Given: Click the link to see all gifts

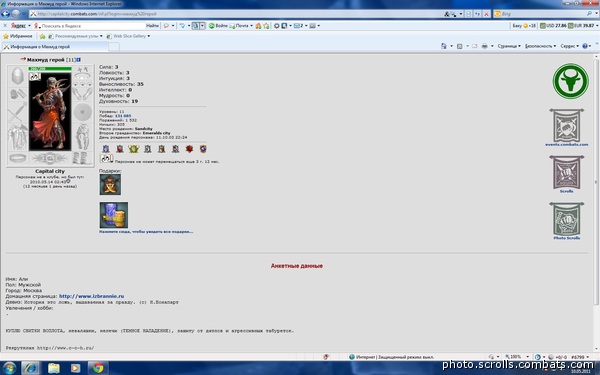Looking at the screenshot, I should pyautogui.click(x=146, y=232).
